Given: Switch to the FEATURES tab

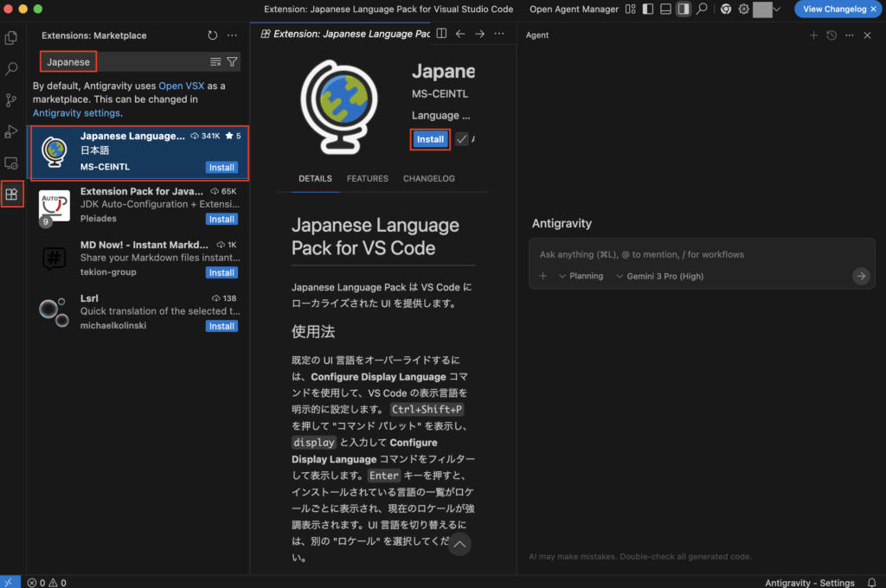Looking at the screenshot, I should (x=368, y=179).
